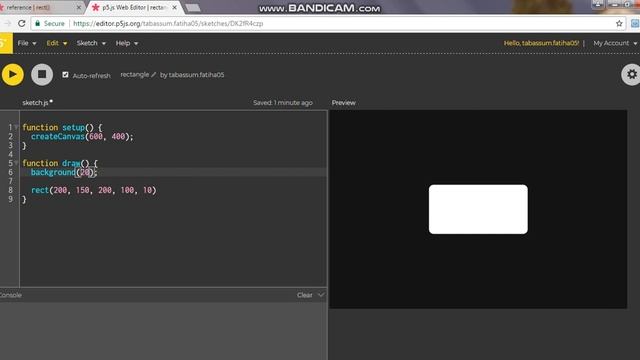Clear the console output
Screen dimensions: 640x360
304,295
